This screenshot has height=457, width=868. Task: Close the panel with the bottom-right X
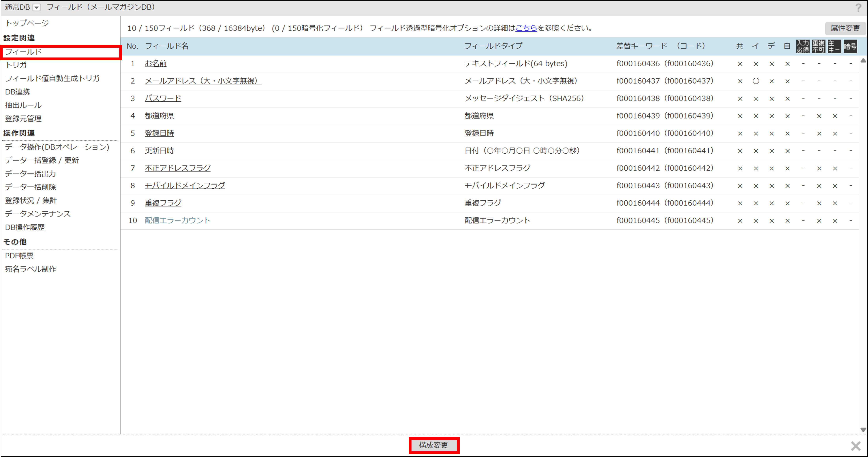tap(856, 446)
